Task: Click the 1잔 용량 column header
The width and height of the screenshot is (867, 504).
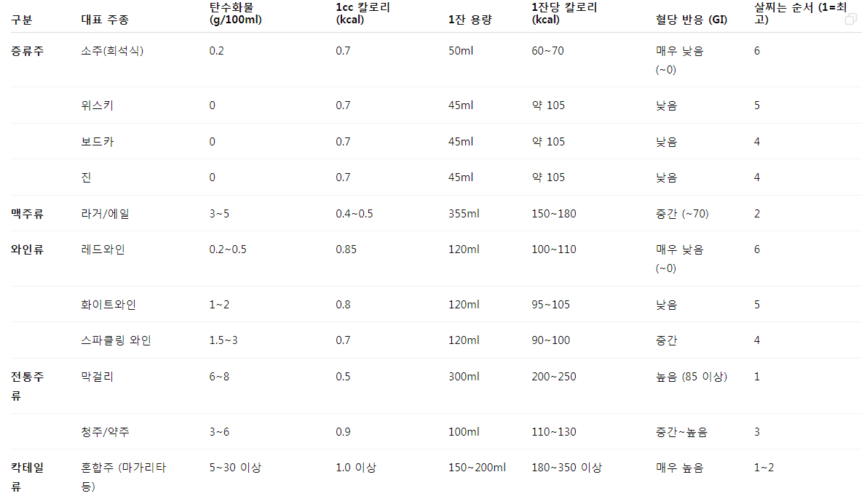Action: click(x=470, y=20)
